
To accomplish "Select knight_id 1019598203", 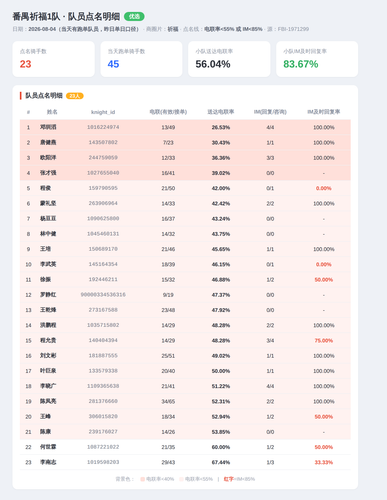I will click(103, 462).
